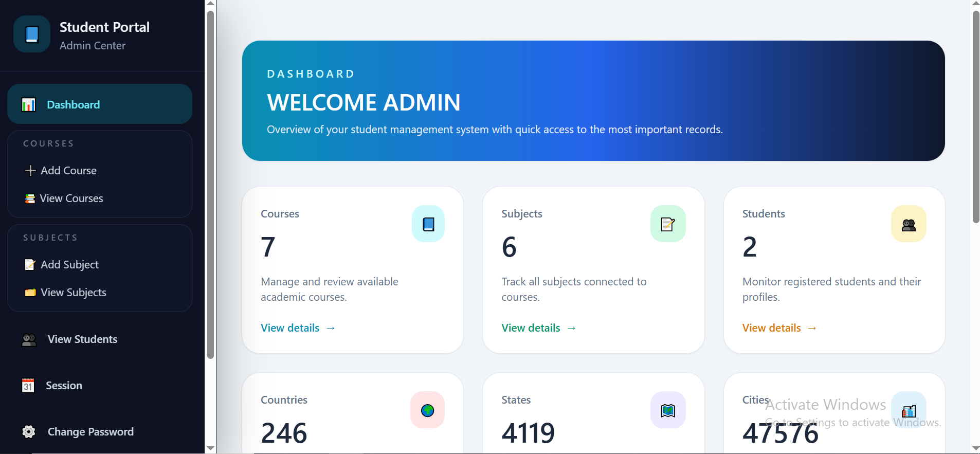Click the Admin Center subtitle
This screenshot has width=980, height=454.
click(x=93, y=46)
